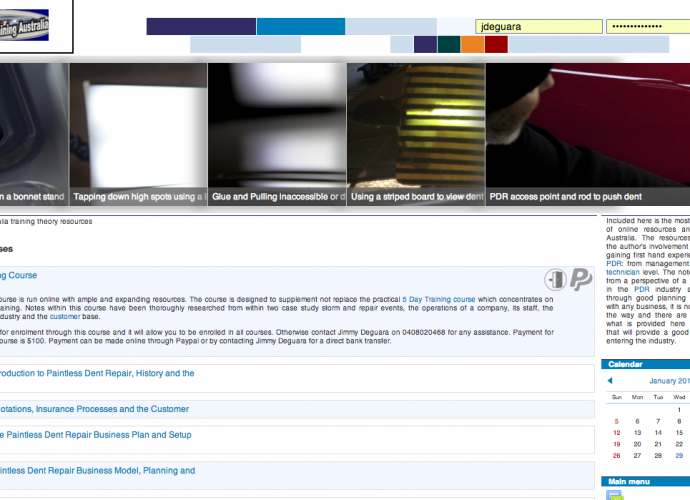Screen dimensions: 690x500
Task: Open the January month link in calendar
Action: 669,381
